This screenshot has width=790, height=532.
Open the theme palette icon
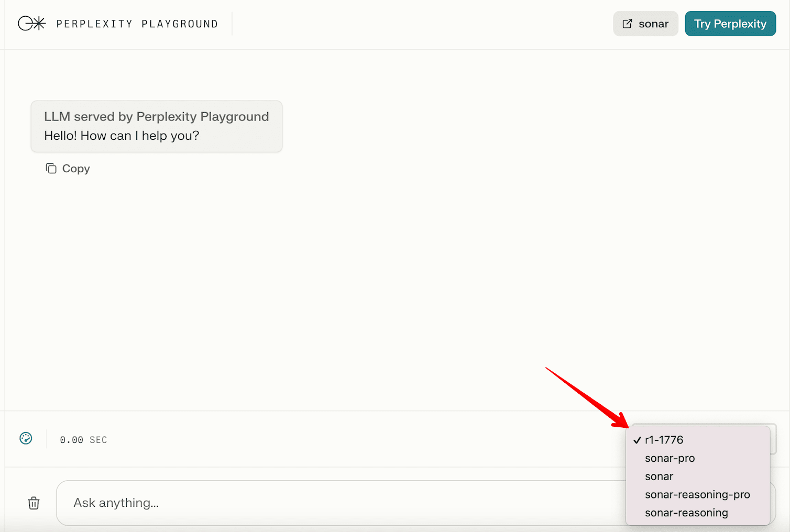[x=26, y=439]
